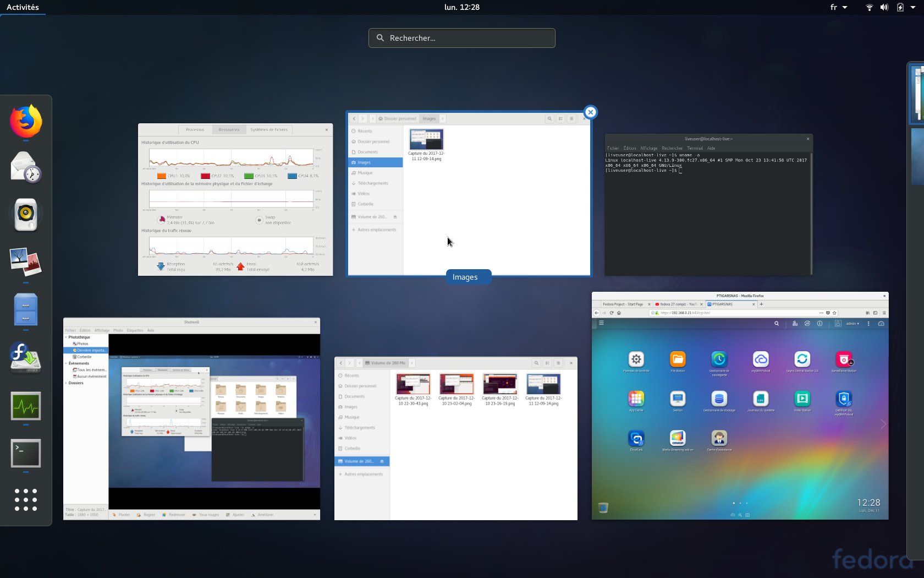This screenshot has width=924, height=578.
Task: Click the Rechercher search field
Action: [462, 38]
